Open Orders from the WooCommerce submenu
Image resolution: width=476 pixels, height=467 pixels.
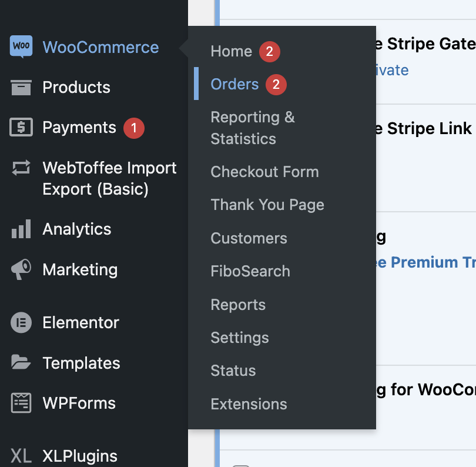click(234, 85)
